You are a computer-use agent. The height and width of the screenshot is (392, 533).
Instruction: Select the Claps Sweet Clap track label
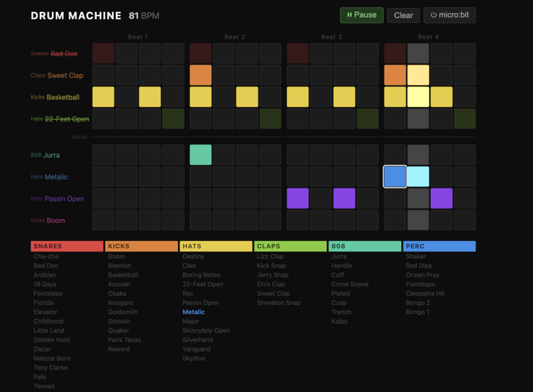[x=57, y=75]
